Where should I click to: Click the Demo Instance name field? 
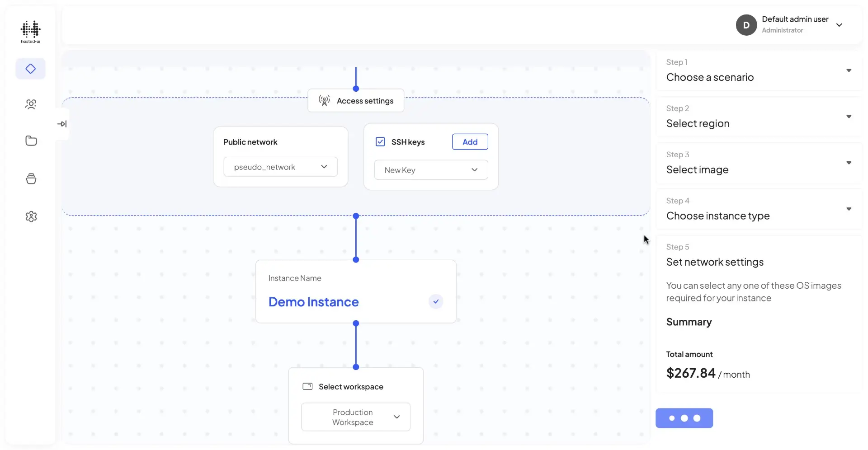pos(313,301)
